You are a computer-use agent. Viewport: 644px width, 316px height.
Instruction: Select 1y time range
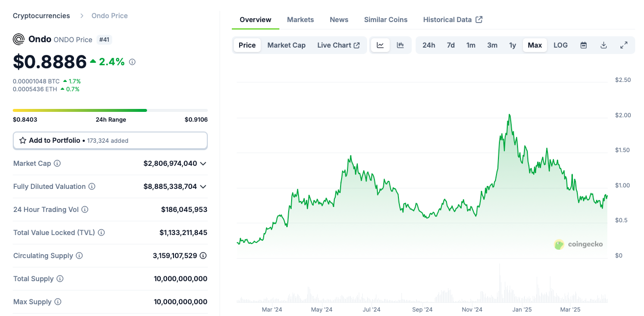pyautogui.click(x=513, y=45)
